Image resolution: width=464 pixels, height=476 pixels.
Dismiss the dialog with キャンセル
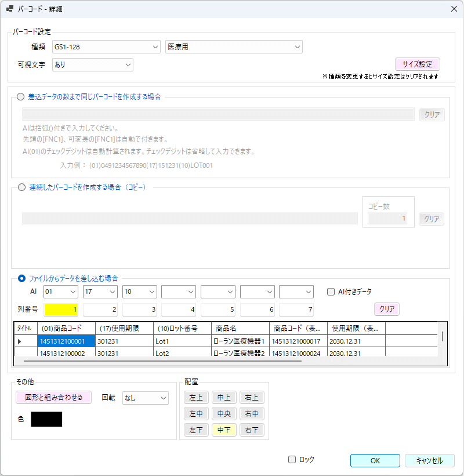pos(429,460)
